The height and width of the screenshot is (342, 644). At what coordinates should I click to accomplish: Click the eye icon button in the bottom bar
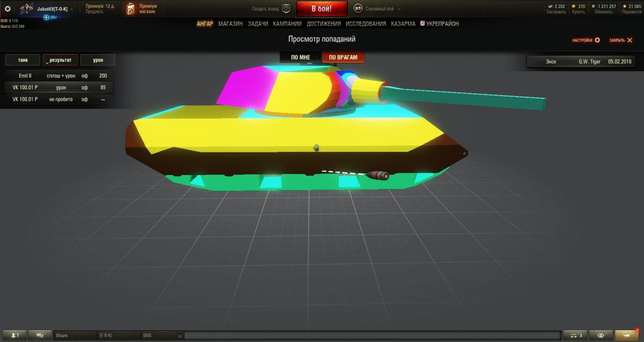(601, 336)
